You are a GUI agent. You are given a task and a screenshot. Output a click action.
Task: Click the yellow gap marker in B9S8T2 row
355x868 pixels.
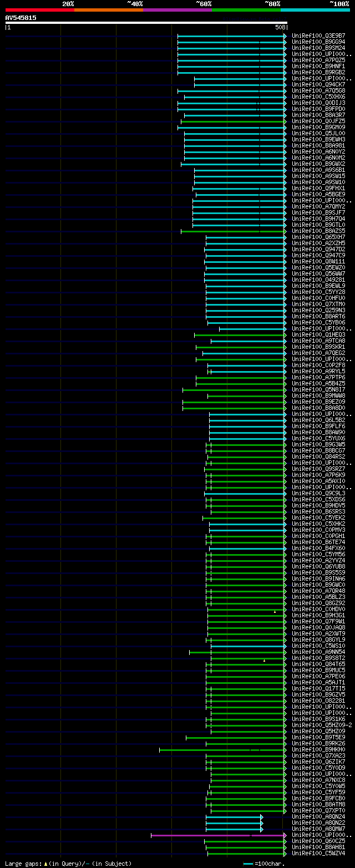pos(264,661)
